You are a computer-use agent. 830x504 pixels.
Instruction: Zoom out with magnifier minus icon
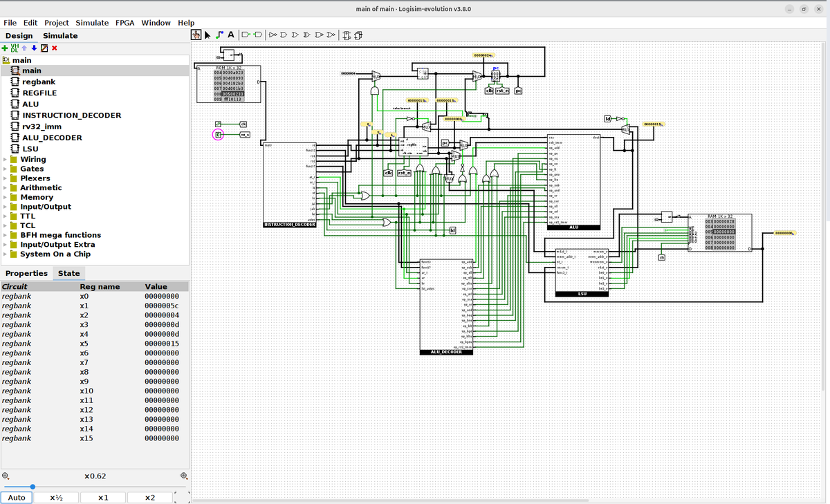pos(6,476)
